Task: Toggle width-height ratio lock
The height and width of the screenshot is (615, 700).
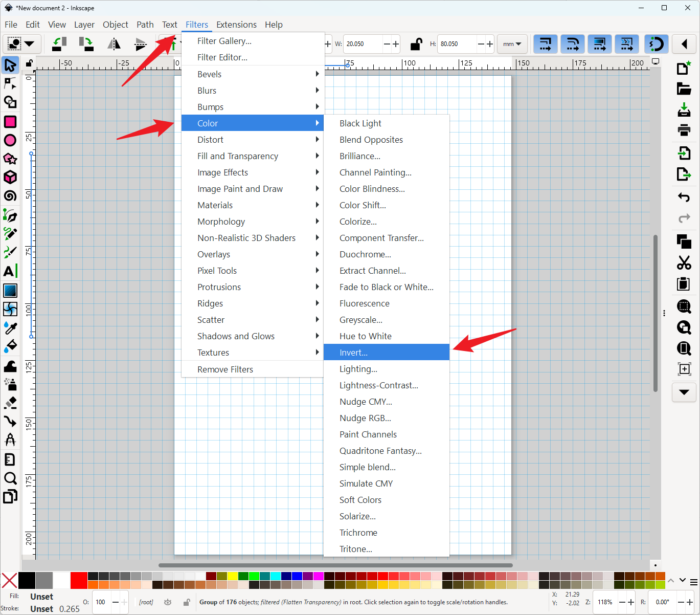Action: click(416, 44)
